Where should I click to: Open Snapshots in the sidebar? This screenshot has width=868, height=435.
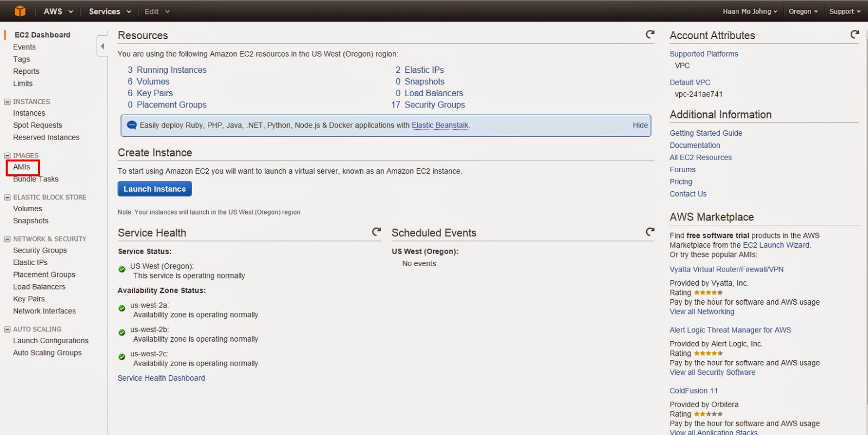[31, 221]
